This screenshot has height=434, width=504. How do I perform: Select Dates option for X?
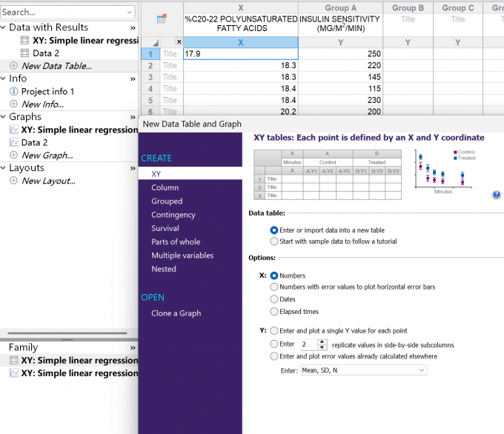[x=273, y=299]
